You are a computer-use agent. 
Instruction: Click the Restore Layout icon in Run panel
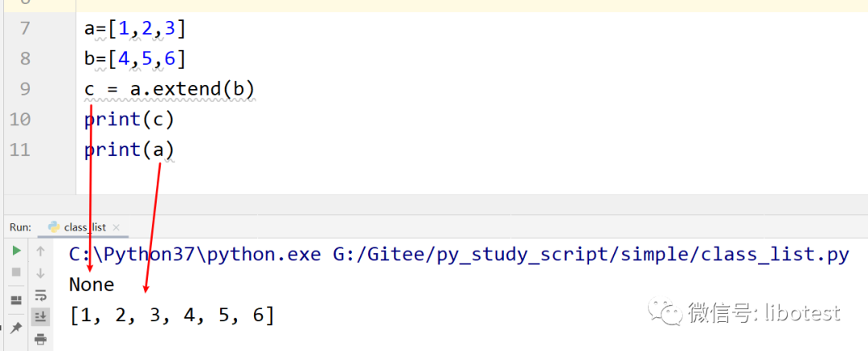(16, 300)
